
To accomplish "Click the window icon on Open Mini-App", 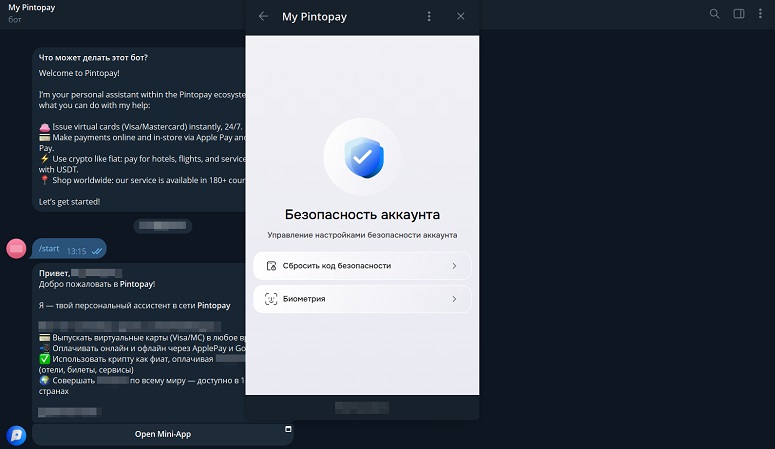I will pos(288,429).
